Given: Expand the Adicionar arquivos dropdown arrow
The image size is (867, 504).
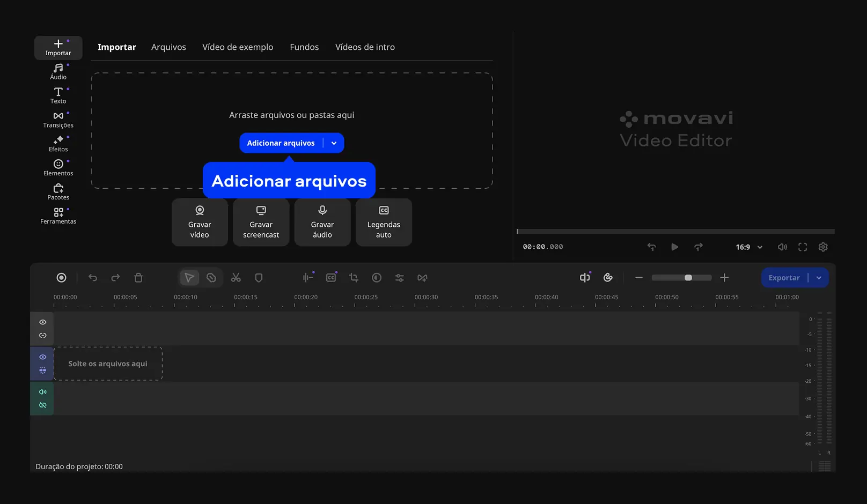Looking at the screenshot, I should 334,143.
